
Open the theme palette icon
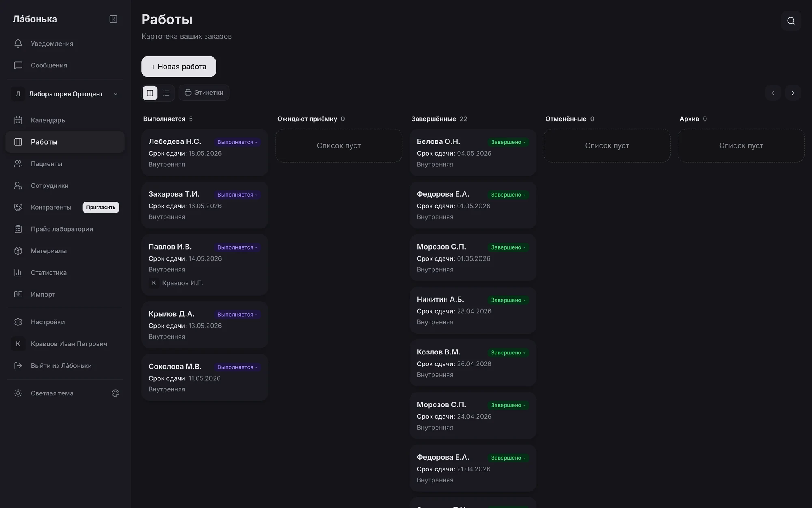(116, 393)
